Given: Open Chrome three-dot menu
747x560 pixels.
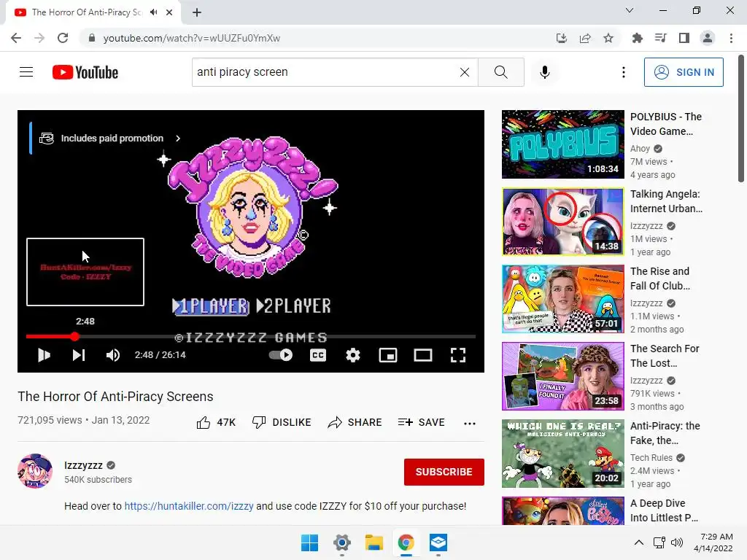Looking at the screenshot, I should (x=731, y=38).
